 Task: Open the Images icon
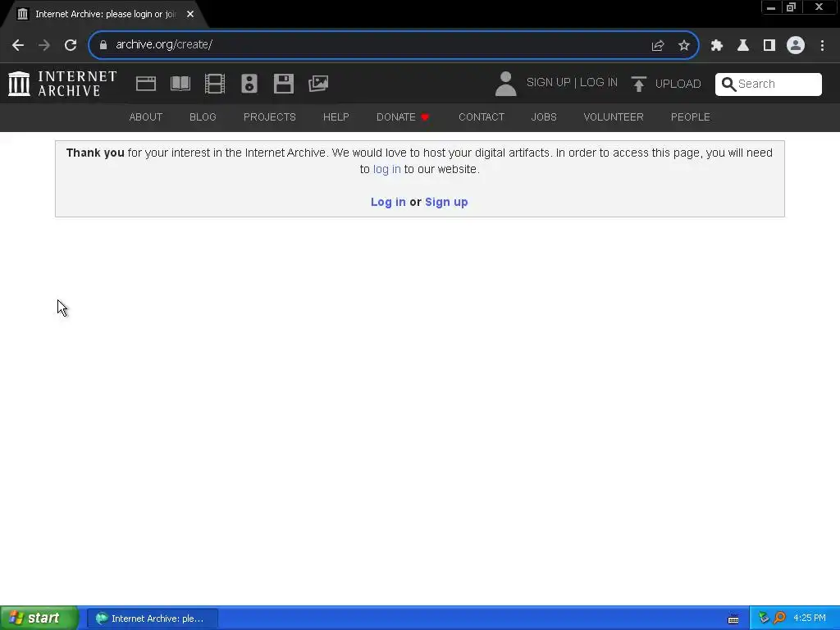pos(318,84)
